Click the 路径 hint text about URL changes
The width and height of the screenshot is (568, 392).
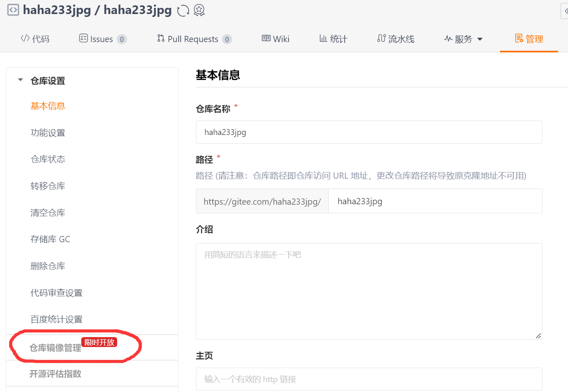(361, 176)
